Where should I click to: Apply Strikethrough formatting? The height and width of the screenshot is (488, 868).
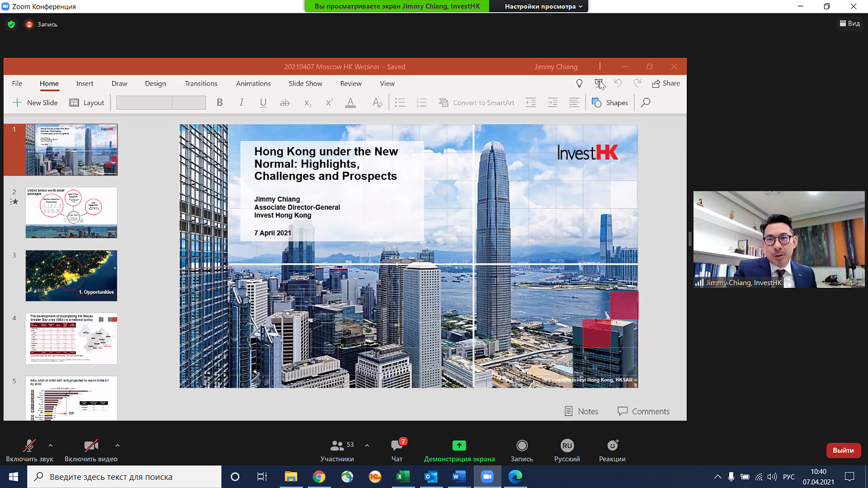click(x=285, y=102)
